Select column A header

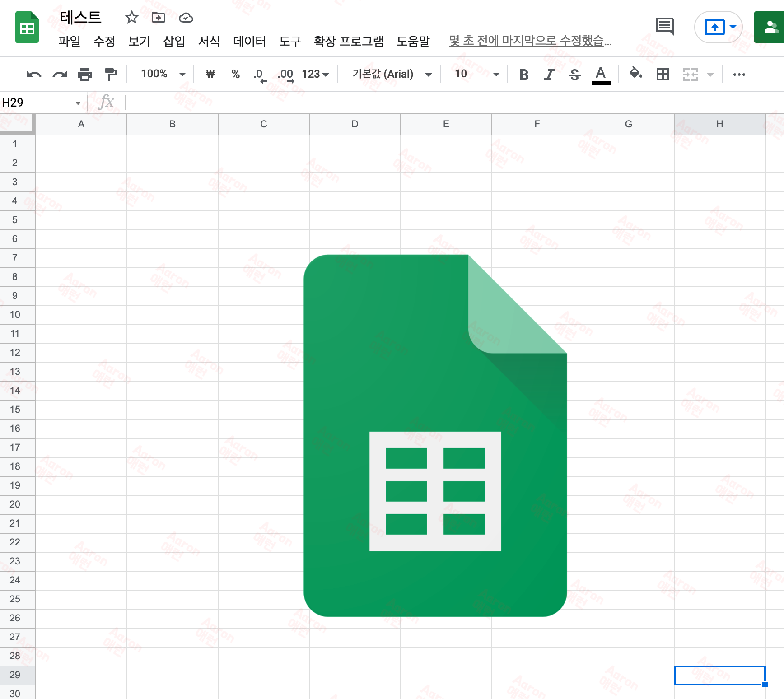point(81,124)
